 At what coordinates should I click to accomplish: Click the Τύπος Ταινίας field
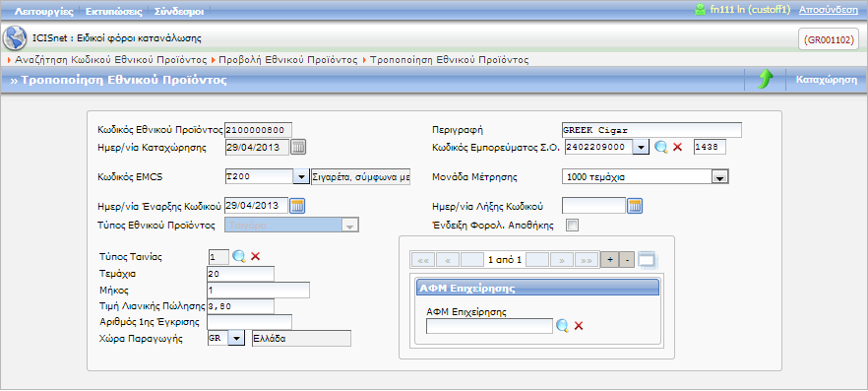click(x=218, y=256)
